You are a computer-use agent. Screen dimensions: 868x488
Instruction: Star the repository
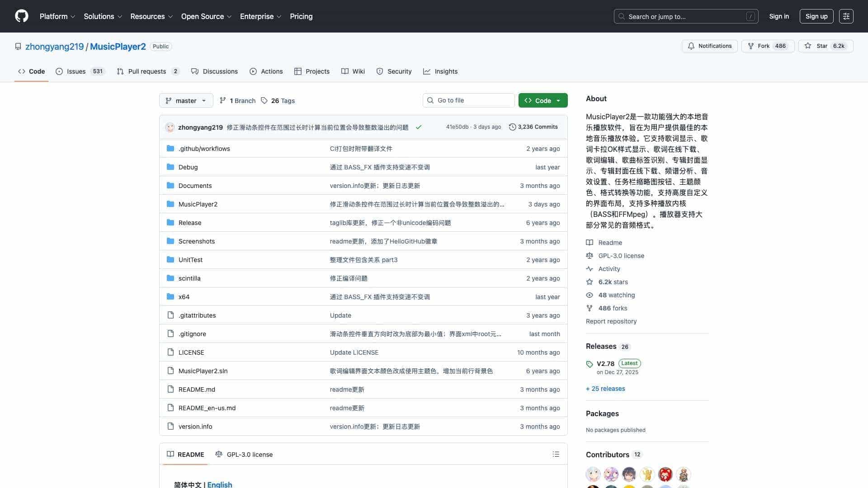[x=826, y=46]
